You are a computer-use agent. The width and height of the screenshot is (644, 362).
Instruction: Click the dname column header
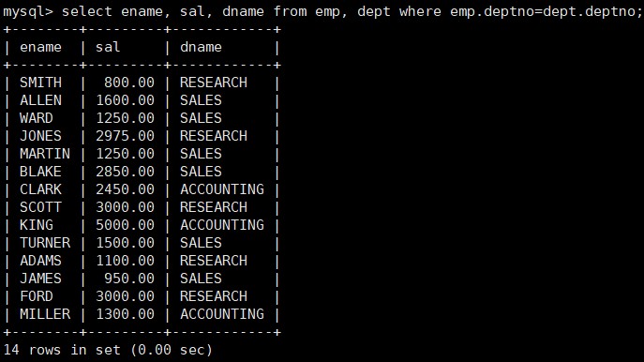click(x=201, y=47)
